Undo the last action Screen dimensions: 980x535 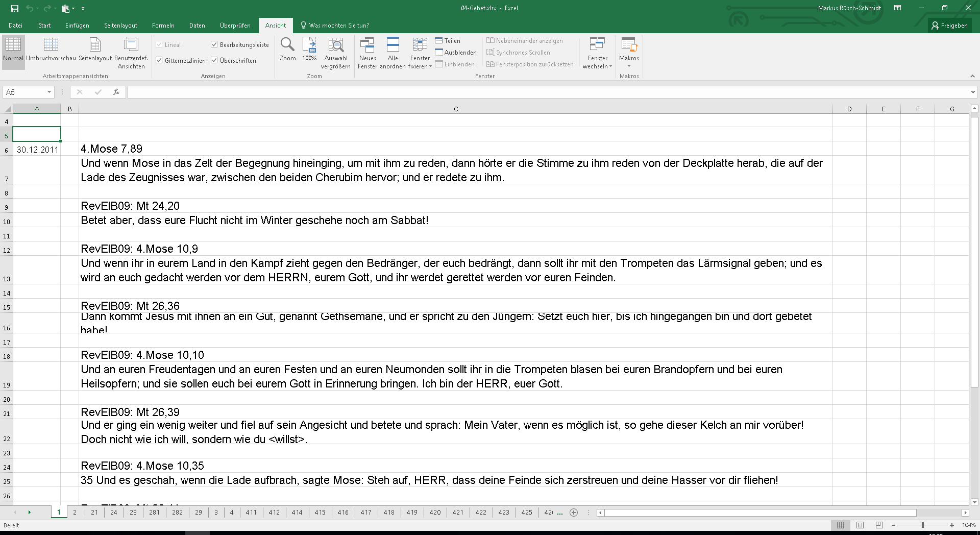pyautogui.click(x=30, y=8)
